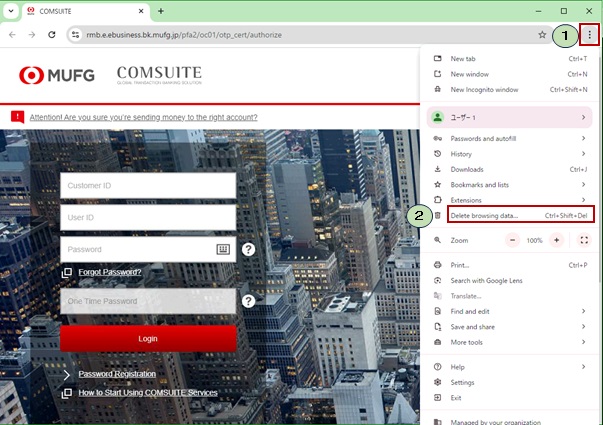
Task: Expand Bookmarks and lists submenu
Action: (510, 185)
